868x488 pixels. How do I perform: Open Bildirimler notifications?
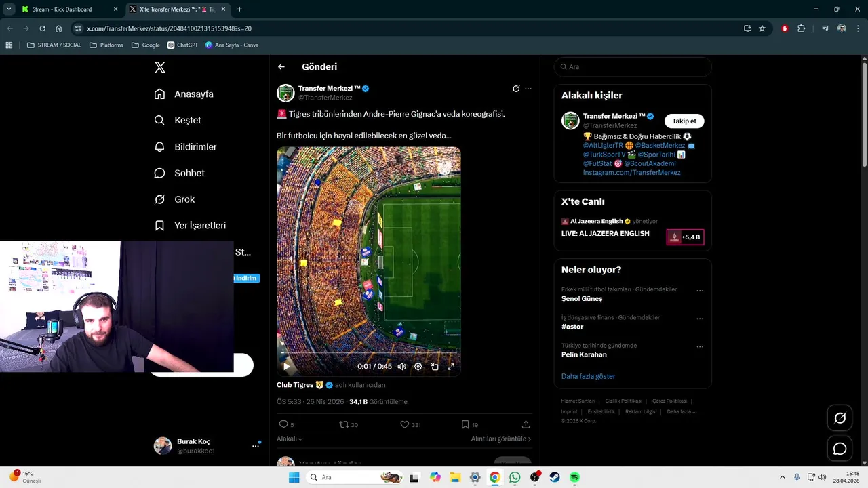[185, 146]
